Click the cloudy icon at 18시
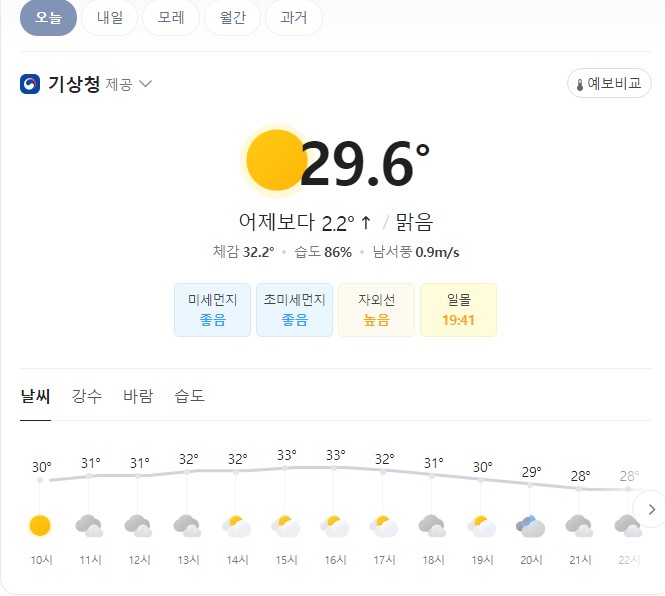The height and width of the screenshot is (596, 665). (432, 526)
